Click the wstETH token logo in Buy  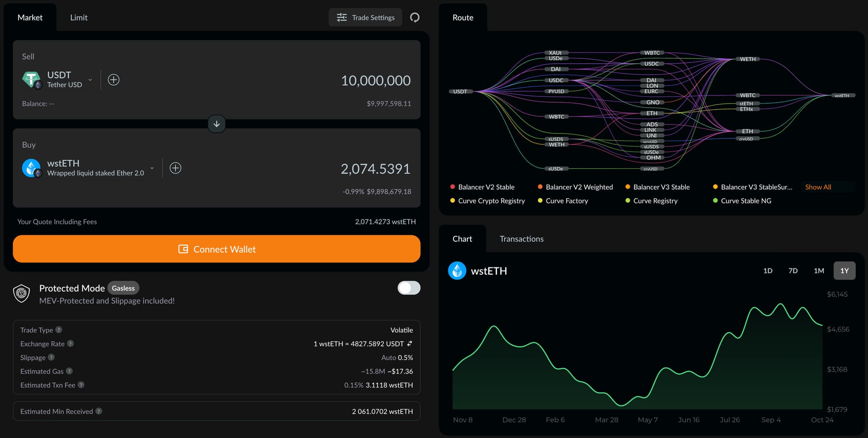tap(32, 168)
